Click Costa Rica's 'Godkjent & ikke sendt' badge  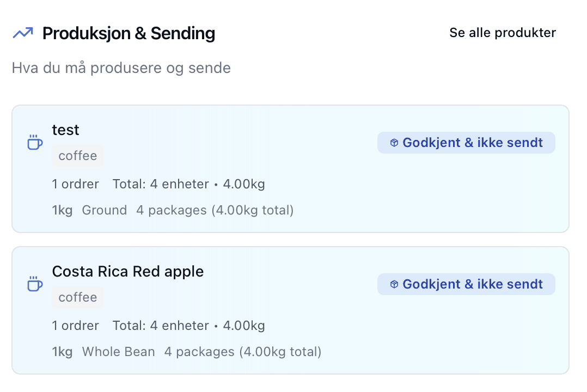pyautogui.click(x=466, y=284)
